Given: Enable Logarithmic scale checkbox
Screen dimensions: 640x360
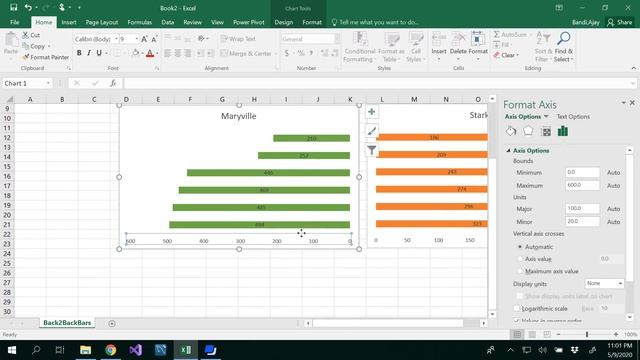Looking at the screenshot, I should 517,309.
